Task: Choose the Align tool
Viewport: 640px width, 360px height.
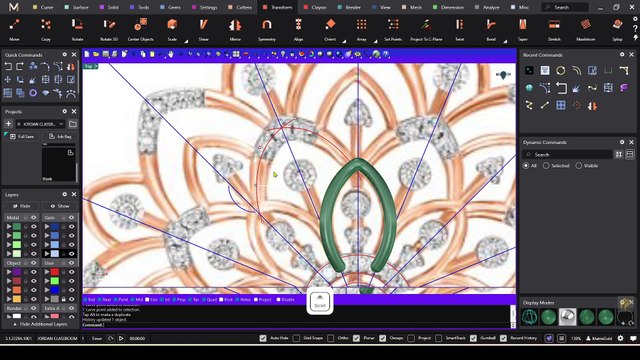Action: pyautogui.click(x=298, y=29)
